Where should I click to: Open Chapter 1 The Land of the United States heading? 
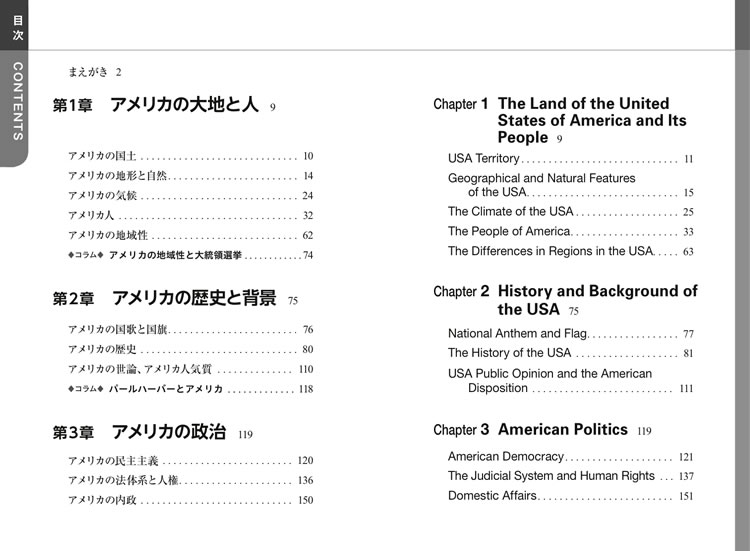point(560,121)
